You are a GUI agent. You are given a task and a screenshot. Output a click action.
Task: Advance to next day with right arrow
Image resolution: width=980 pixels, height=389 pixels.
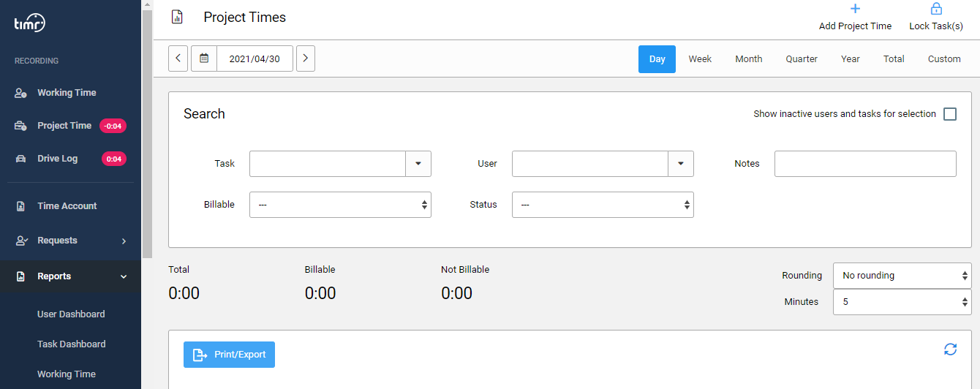pyautogui.click(x=306, y=58)
